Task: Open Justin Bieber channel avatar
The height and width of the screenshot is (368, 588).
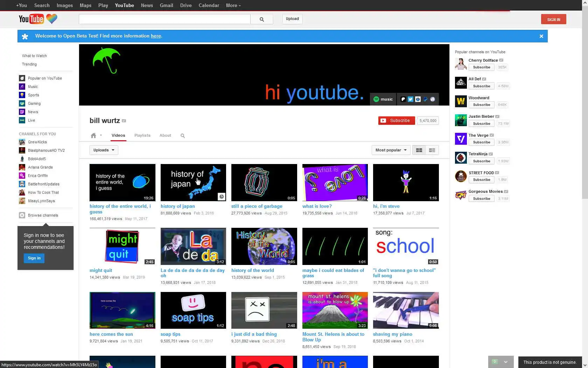Action: pos(461,120)
